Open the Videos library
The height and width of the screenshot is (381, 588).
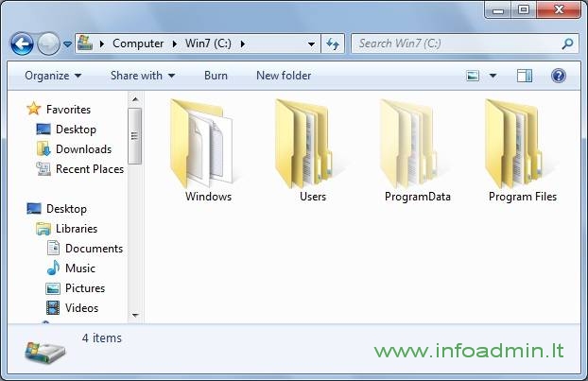(81, 308)
